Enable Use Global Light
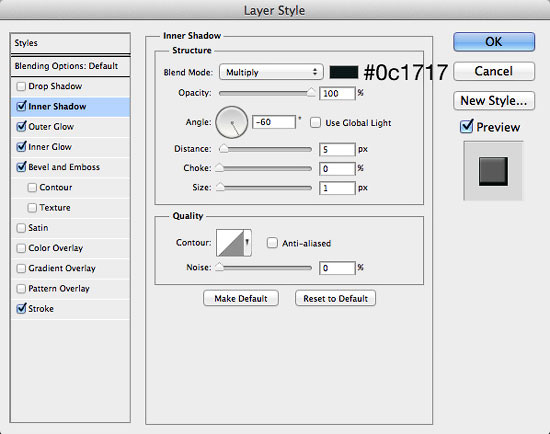 tap(315, 123)
